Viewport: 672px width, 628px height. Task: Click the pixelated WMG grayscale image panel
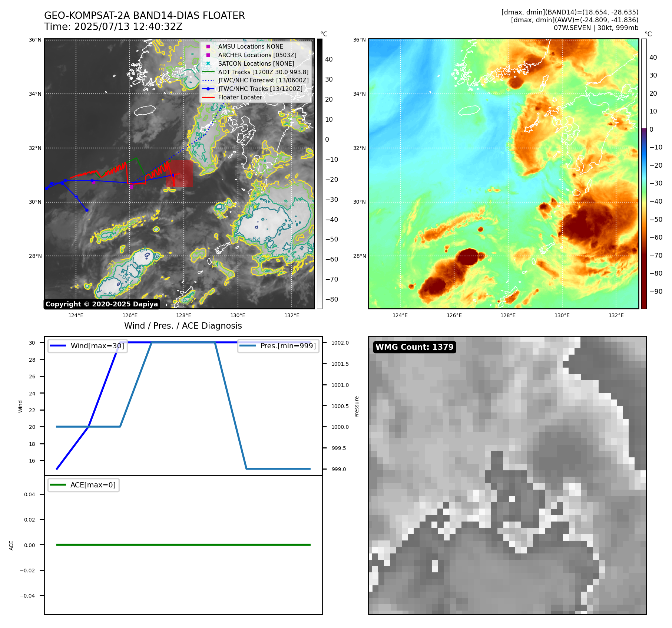point(507,475)
